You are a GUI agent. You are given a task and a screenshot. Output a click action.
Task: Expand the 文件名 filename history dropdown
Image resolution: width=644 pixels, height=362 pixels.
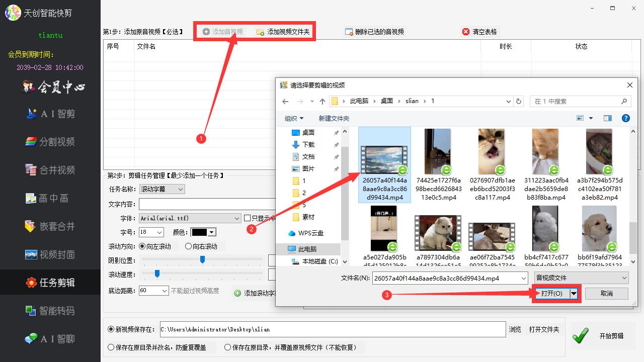pyautogui.click(x=524, y=278)
